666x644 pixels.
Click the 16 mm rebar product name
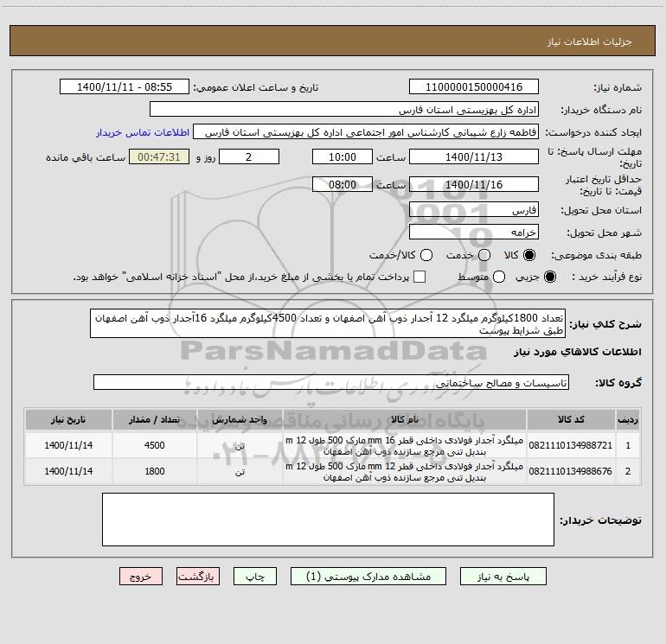pos(405,445)
